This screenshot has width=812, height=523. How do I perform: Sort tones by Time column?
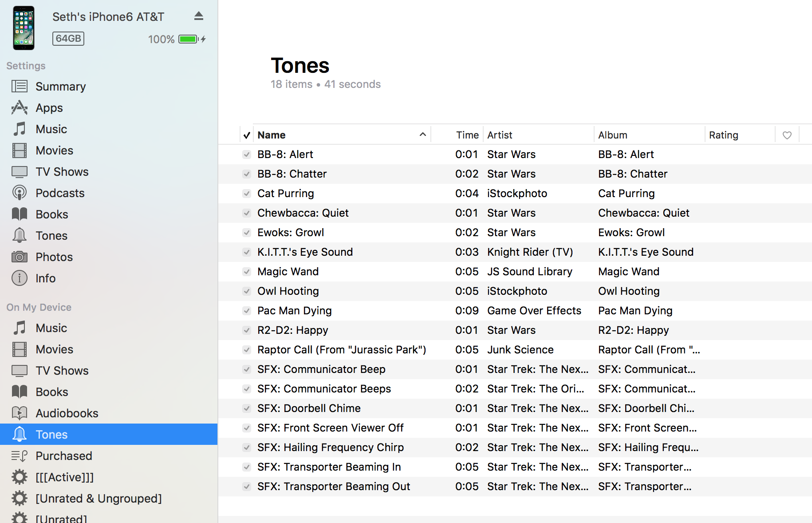pos(467,135)
